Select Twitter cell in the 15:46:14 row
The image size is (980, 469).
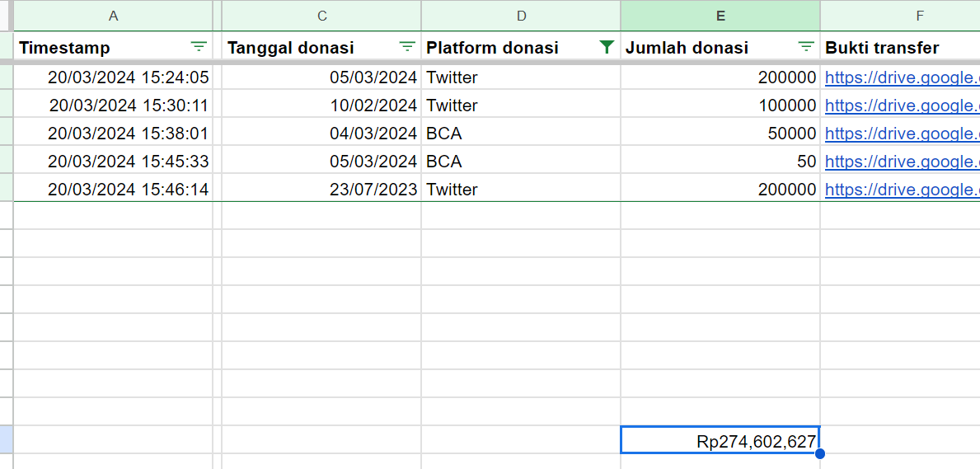(521, 189)
